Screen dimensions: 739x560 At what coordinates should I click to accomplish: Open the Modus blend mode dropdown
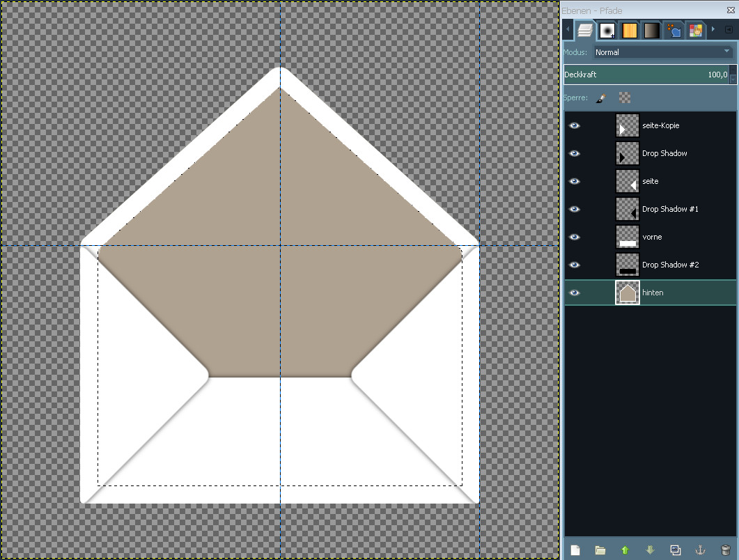(x=662, y=52)
